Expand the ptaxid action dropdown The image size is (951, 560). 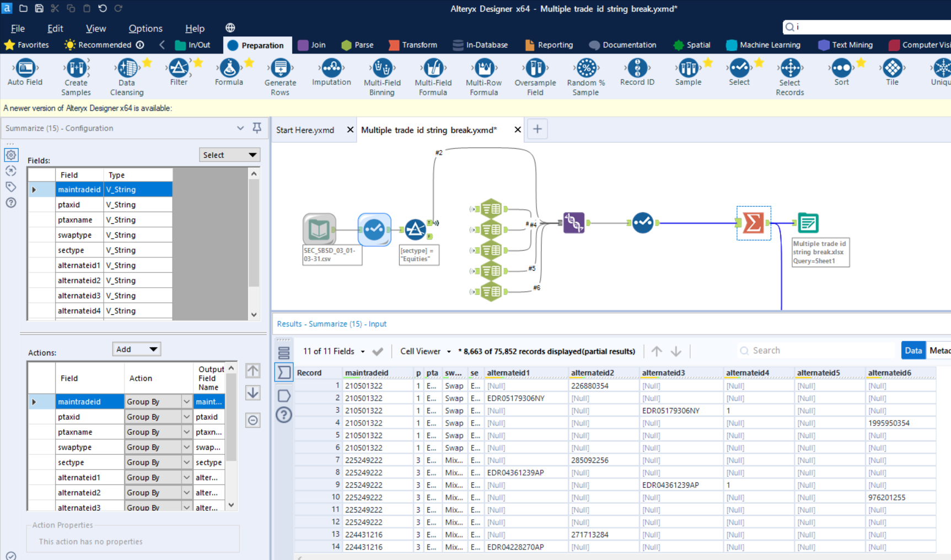[186, 417]
